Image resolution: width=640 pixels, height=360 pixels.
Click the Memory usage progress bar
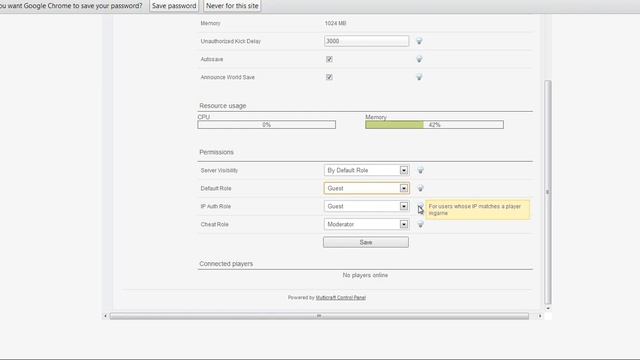434,124
